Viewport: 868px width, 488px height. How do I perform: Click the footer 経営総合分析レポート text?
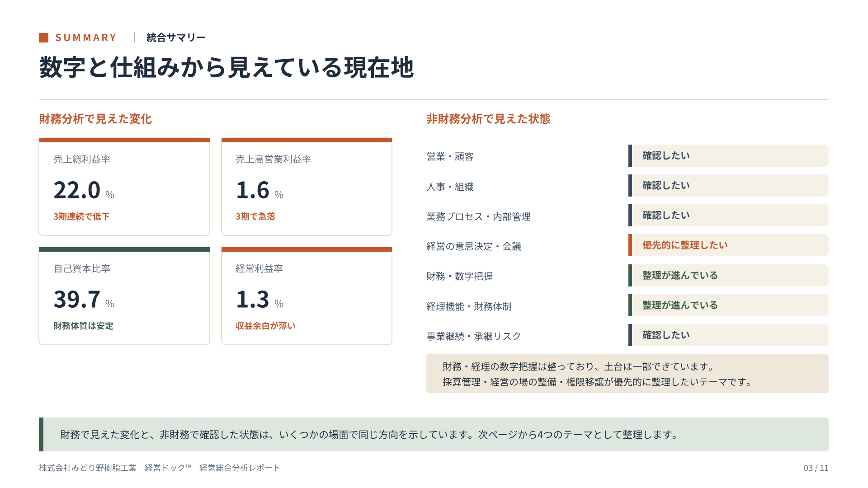pos(240,468)
